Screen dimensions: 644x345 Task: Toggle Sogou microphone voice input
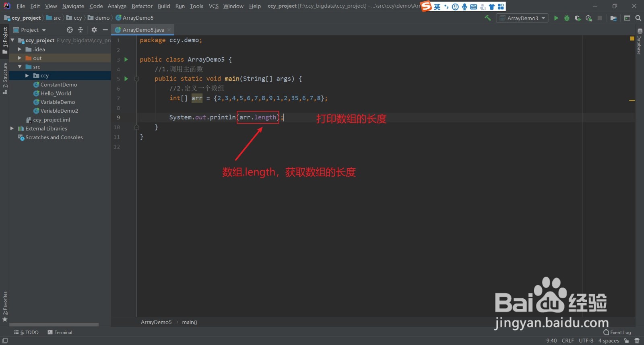tap(464, 7)
